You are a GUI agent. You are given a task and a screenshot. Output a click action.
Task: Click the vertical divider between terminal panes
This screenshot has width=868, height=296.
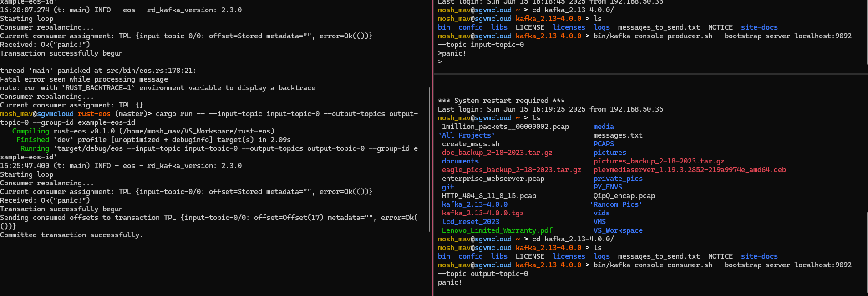(x=433, y=148)
